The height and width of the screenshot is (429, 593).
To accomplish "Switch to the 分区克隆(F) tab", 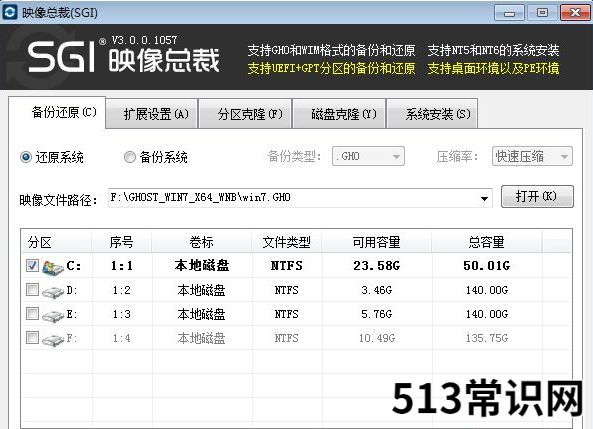I will click(245, 114).
